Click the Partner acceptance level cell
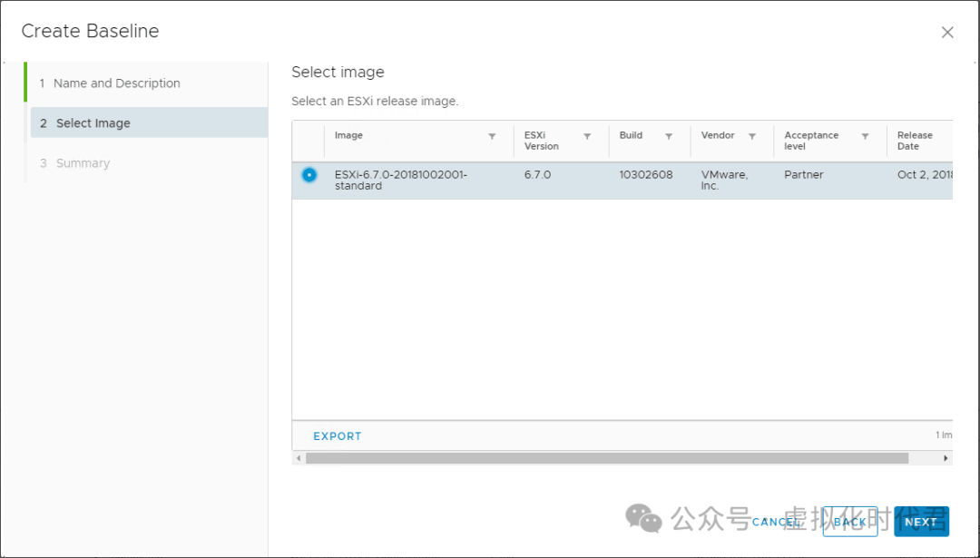Image resolution: width=980 pixels, height=558 pixels. coord(804,175)
